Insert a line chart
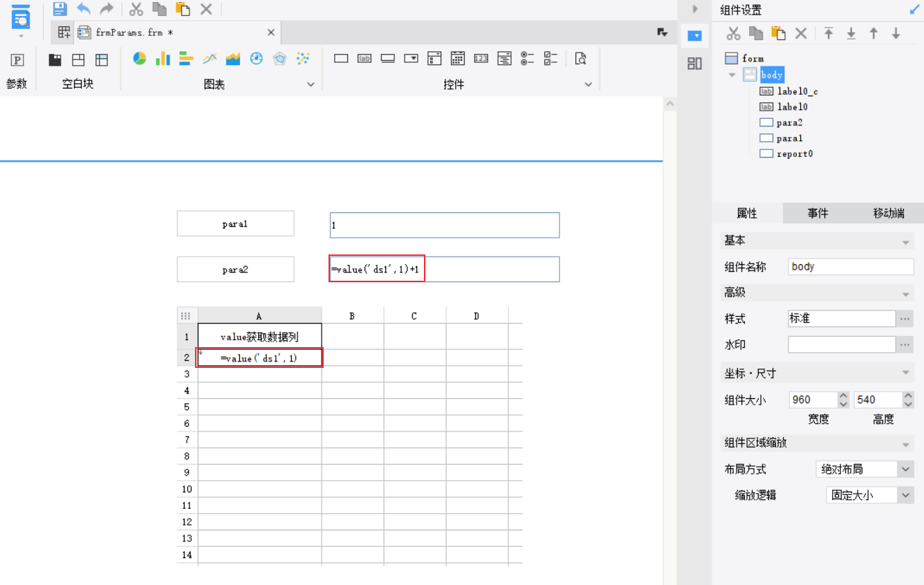The height and width of the screenshot is (585, 924). [210, 59]
